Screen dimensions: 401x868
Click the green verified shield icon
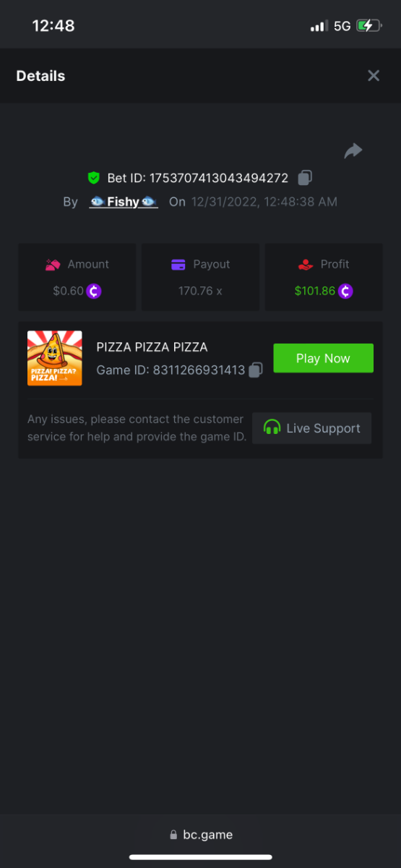point(93,178)
